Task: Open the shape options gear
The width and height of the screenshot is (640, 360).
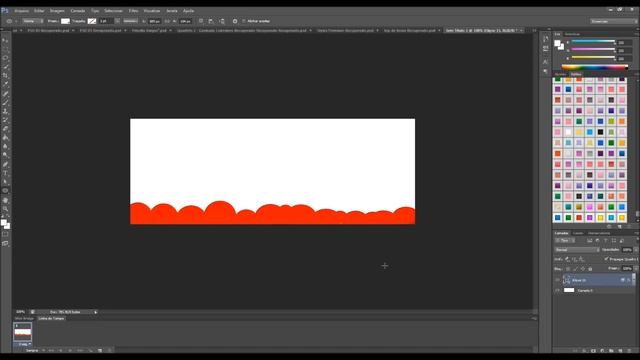Action: pyautogui.click(x=235, y=21)
